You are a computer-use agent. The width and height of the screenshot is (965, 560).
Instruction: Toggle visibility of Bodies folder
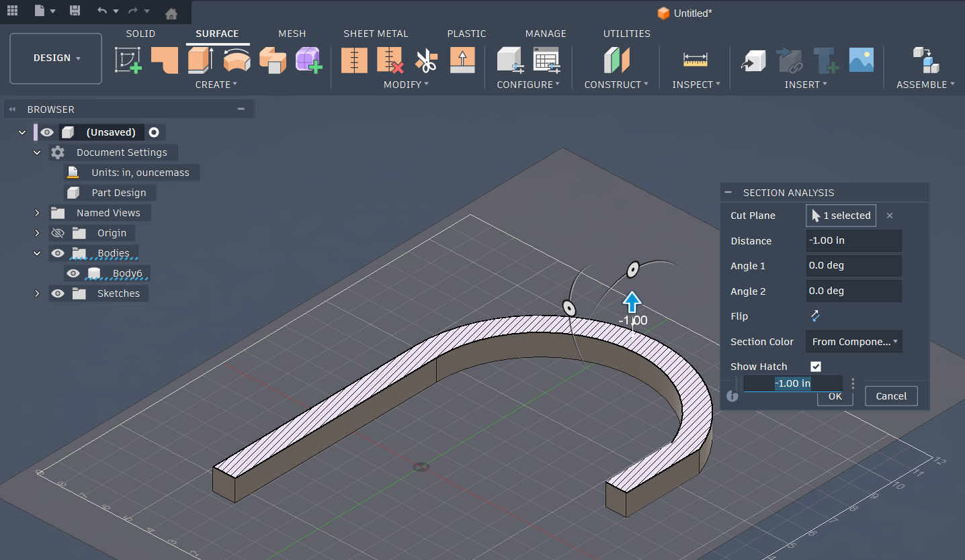point(58,253)
